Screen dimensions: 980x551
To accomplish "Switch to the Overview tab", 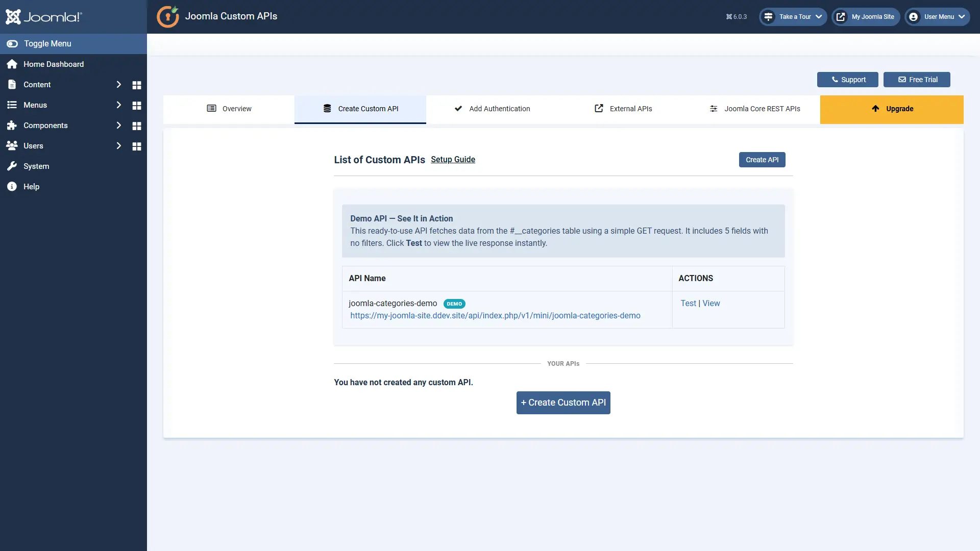I will (x=229, y=109).
